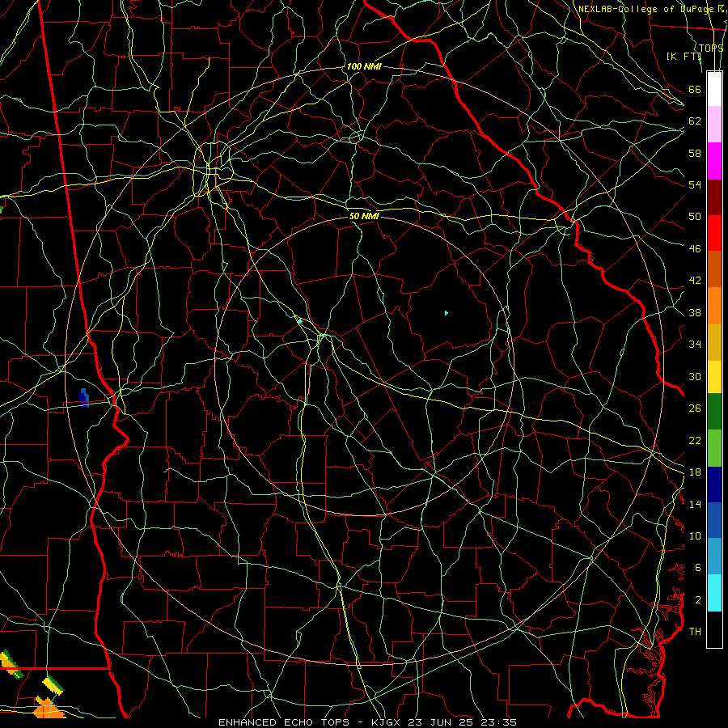The width and height of the screenshot is (728, 728).
Task: Click the 'TH' legend label
Action: (x=695, y=631)
